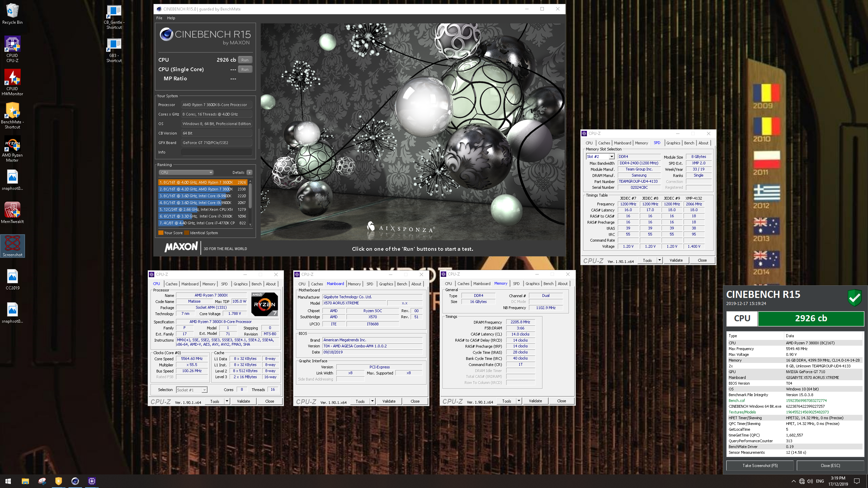Open the GB3 shortcut icon
The height and width of the screenshot is (488, 868).
[x=114, y=50]
